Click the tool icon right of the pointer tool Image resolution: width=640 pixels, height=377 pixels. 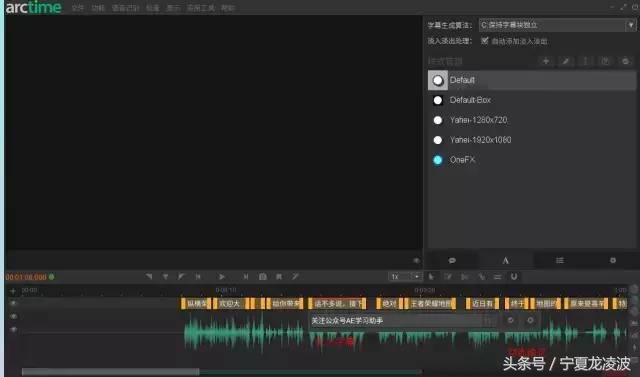[448, 277]
